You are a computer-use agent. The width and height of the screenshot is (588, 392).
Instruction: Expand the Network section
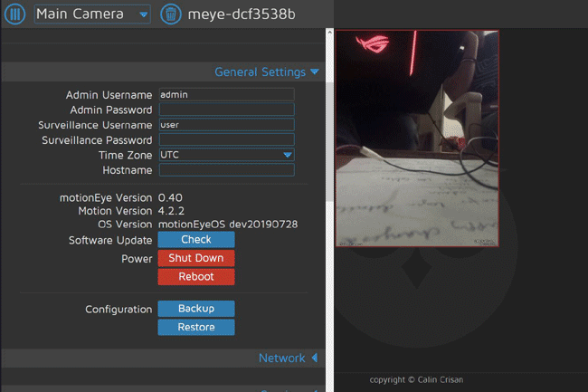pos(289,358)
